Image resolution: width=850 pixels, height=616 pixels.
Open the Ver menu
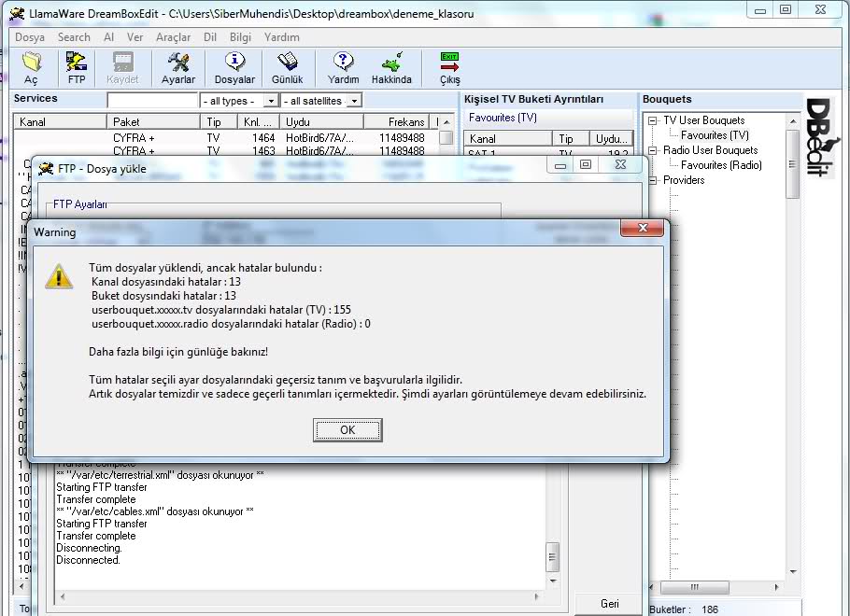(x=135, y=37)
